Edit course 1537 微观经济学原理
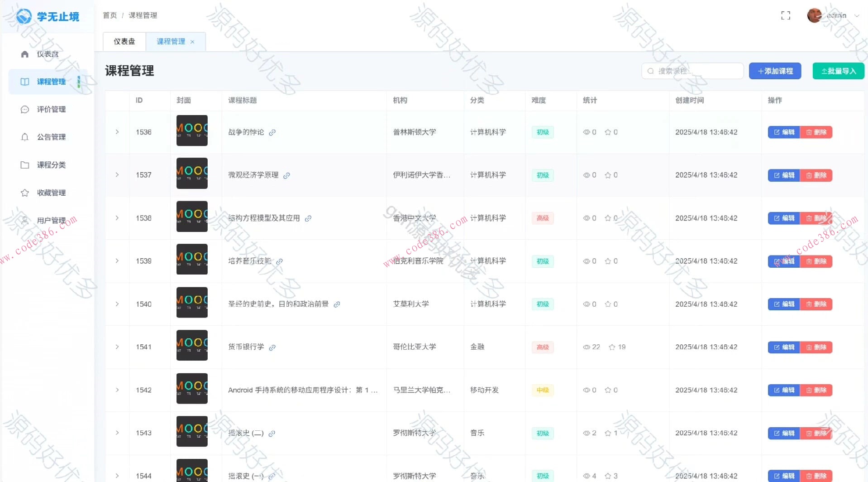This screenshot has height=482, width=868. pos(784,175)
